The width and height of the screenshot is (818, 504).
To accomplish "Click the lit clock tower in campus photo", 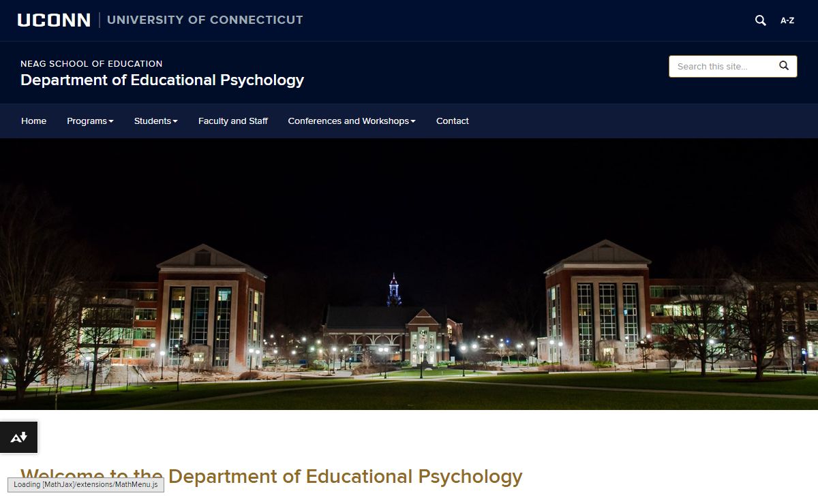I will click(x=393, y=291).
